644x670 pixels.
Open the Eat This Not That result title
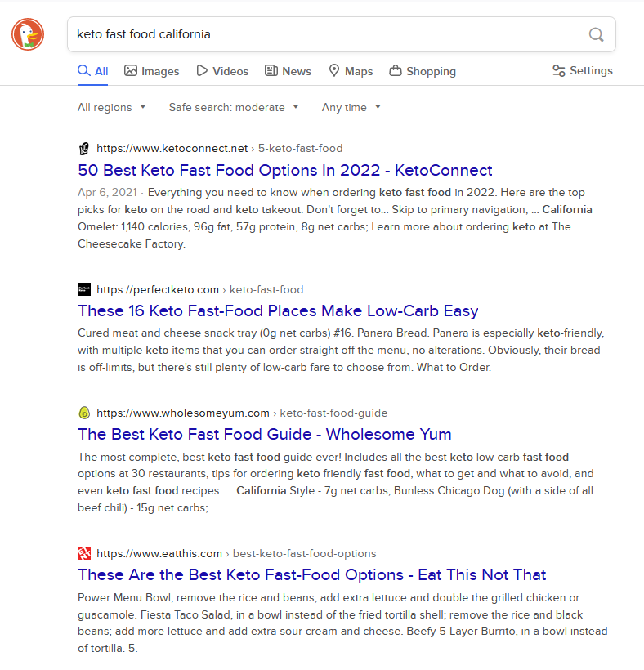pyautogui.click(x=312, y=574)
